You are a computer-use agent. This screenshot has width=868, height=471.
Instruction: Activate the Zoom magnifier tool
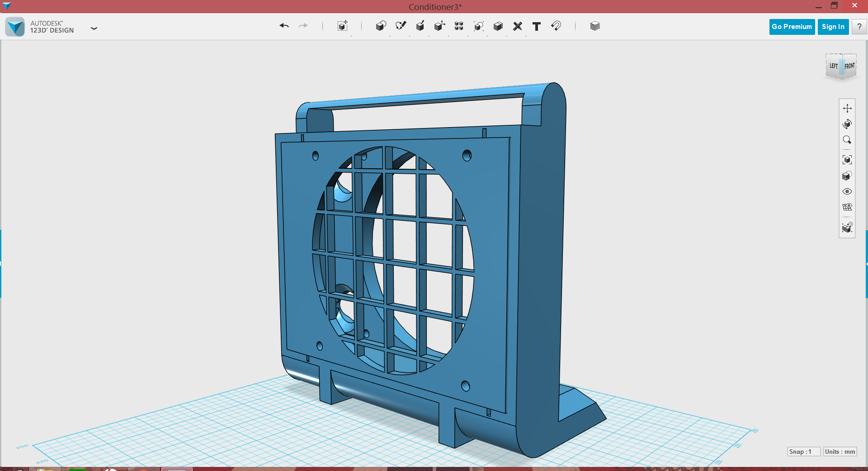pos(847,140)
